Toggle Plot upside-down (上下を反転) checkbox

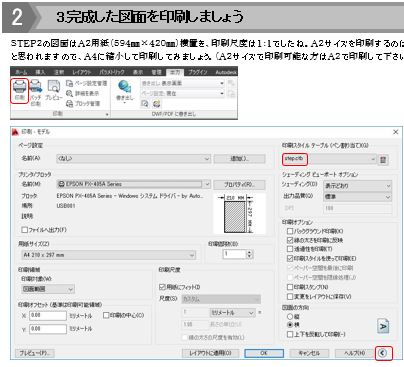(x=290, y=334)
